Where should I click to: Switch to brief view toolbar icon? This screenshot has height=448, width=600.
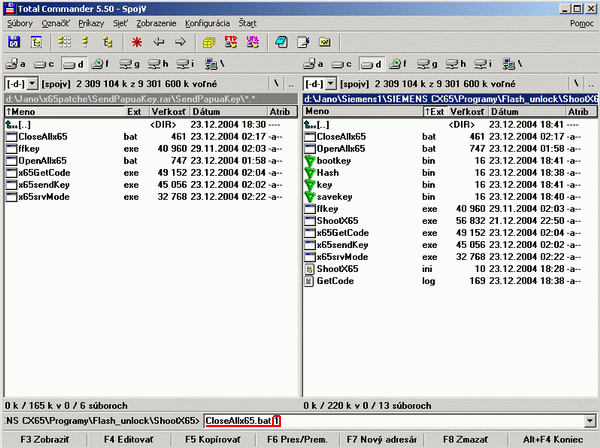[x=64, y=42]
